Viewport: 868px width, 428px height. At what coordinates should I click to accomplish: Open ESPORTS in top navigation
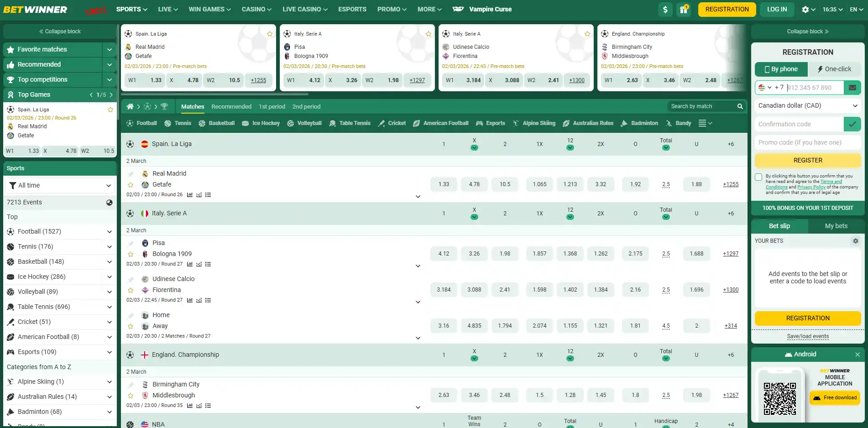[352, 9]
